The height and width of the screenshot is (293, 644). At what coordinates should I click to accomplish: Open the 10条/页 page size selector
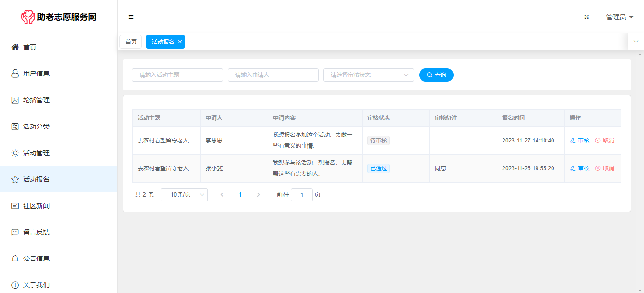[x=184, y=195]
